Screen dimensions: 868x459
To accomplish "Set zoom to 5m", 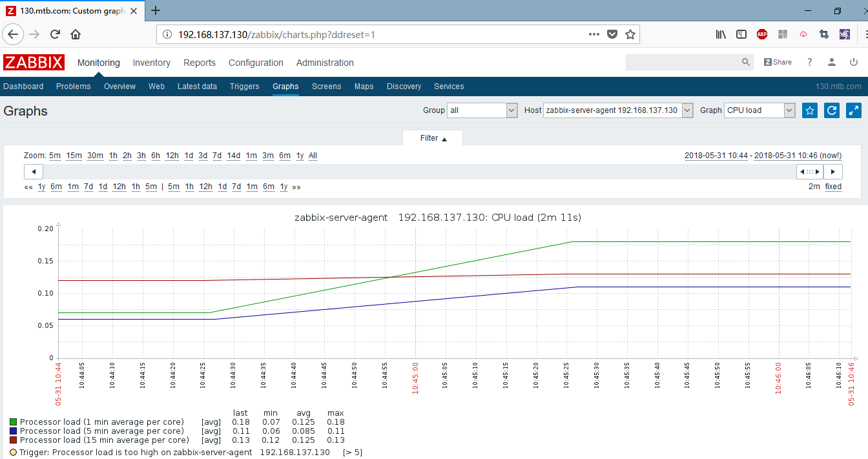I will (x=55, y=156).
